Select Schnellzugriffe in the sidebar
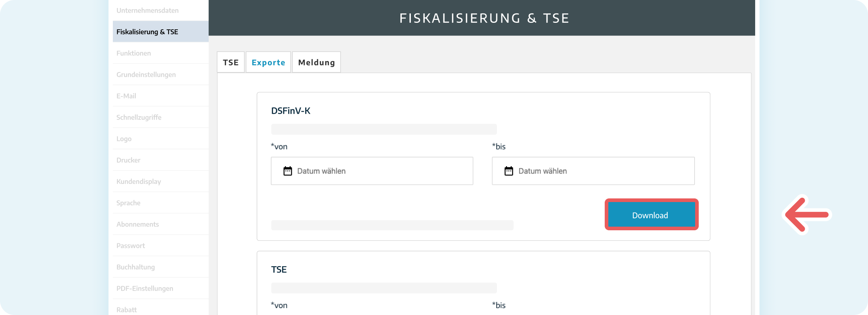Viewport: 868px width, 315px height. coord(139,117)
